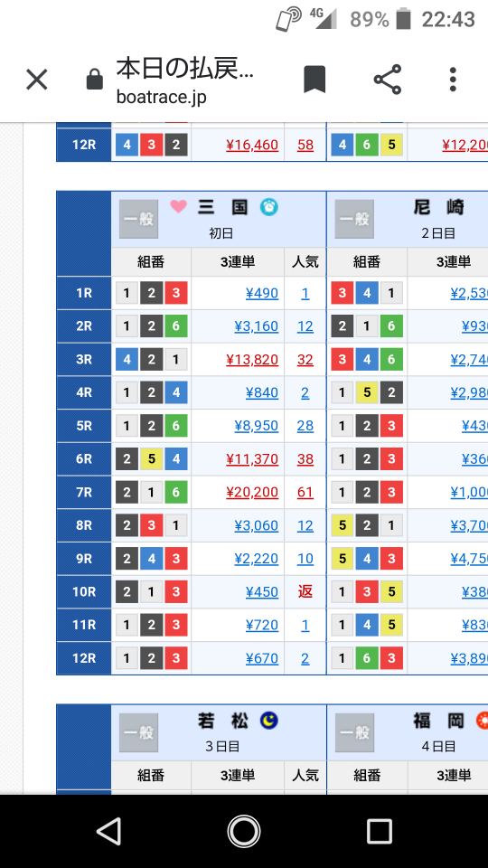Close the browser tab with X icon
Viewport: 488px width, 868px height.
37,80
